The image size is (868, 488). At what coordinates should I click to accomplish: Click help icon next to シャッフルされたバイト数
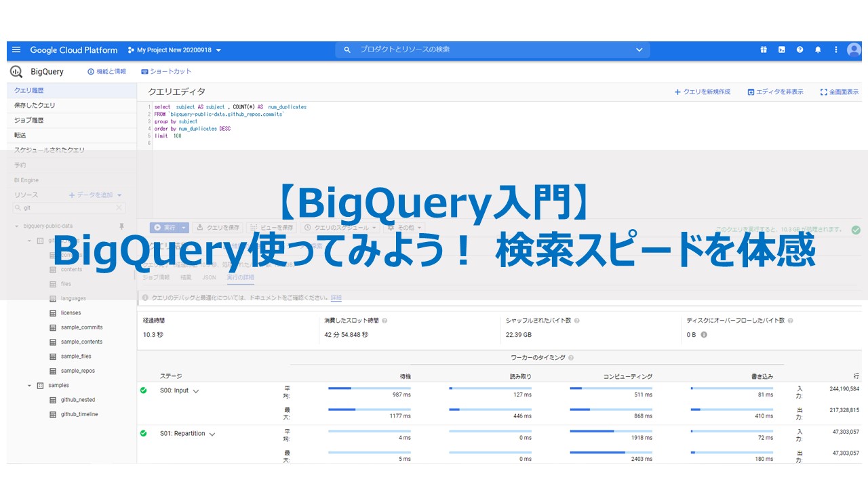pyautogui.click(x=577, y=321)
